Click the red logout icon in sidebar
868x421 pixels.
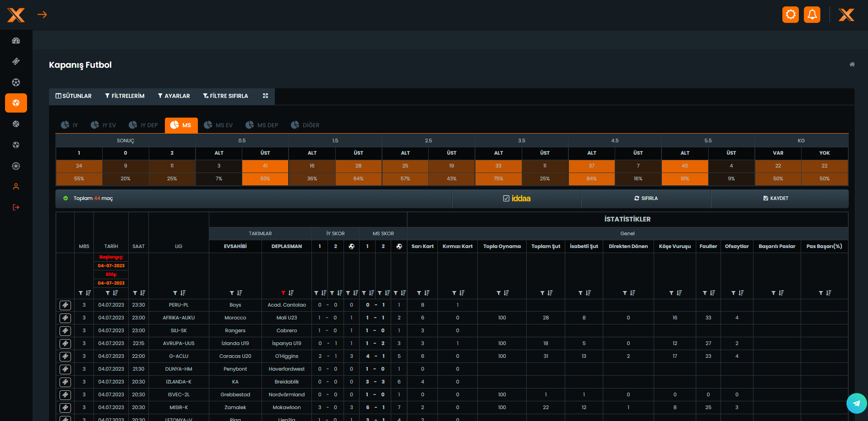click(16, 207)
